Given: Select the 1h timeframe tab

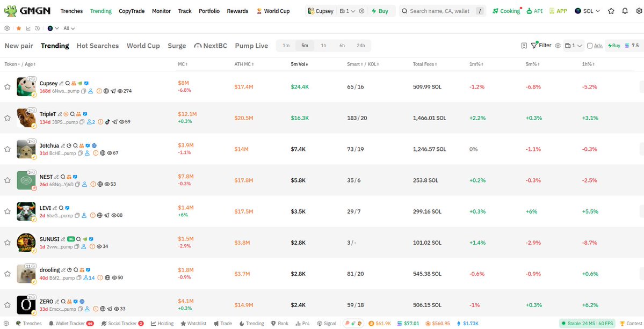Looking at the screenshot, I should click(324, 46).
